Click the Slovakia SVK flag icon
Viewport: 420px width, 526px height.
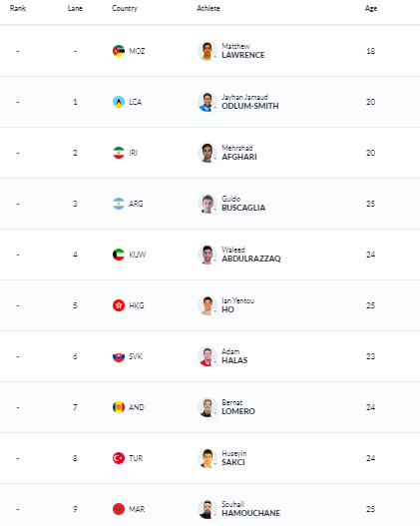click(119, 356)
